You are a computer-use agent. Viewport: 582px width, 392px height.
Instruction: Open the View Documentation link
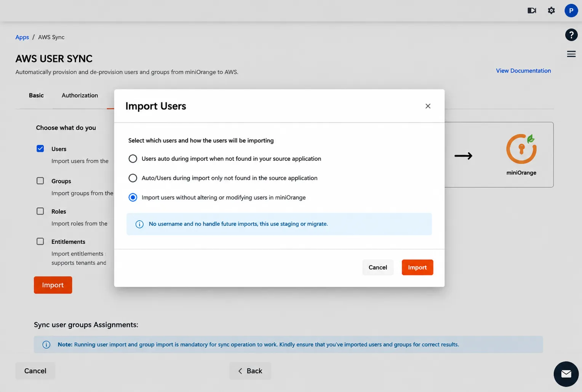click(x=523, y=70)
